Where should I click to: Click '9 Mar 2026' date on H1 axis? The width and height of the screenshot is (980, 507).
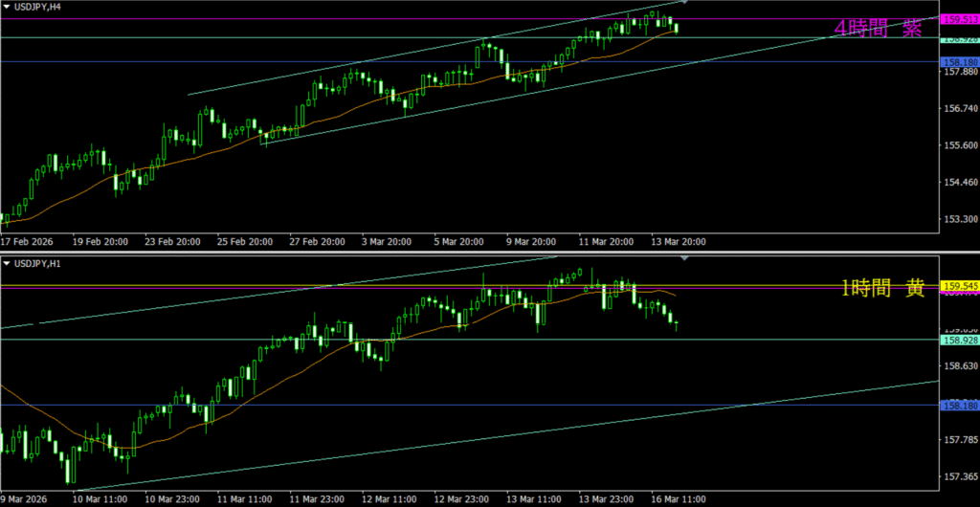point(26,499)
